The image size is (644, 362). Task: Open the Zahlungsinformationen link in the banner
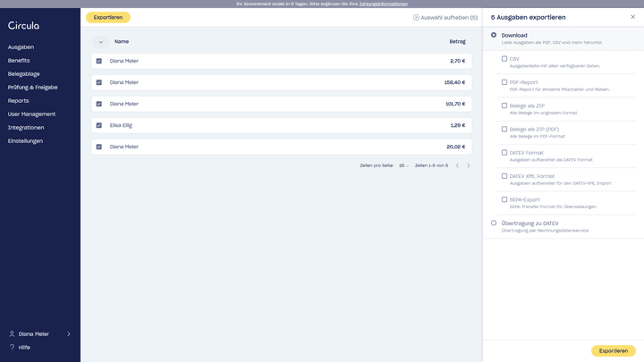383,4
